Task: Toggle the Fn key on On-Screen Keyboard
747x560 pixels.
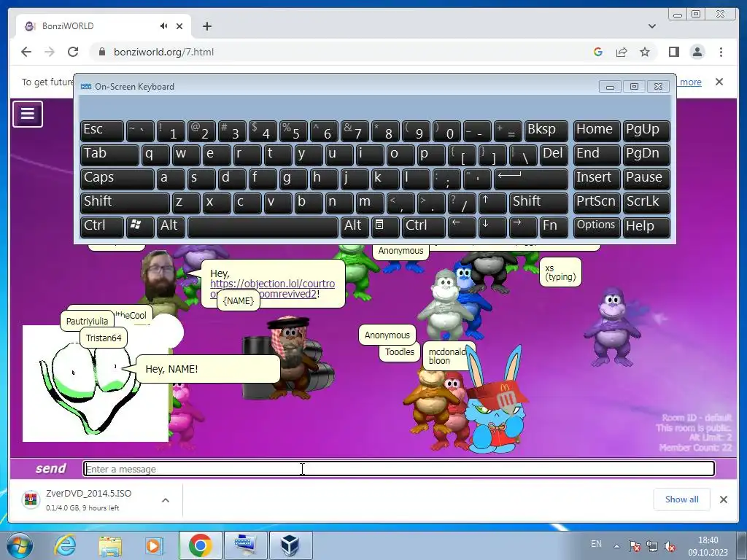Action: (x=554, y=227)
